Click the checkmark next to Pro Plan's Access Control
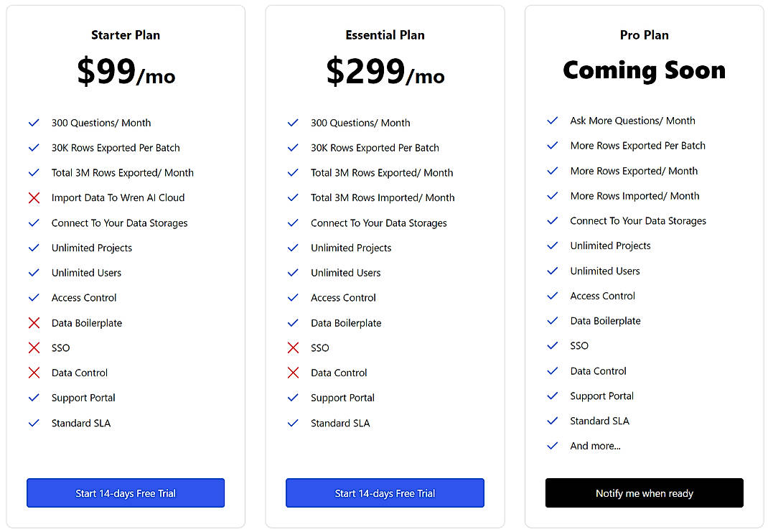The image size is (768, 532). pyautogui.click(x=552, y=296)
